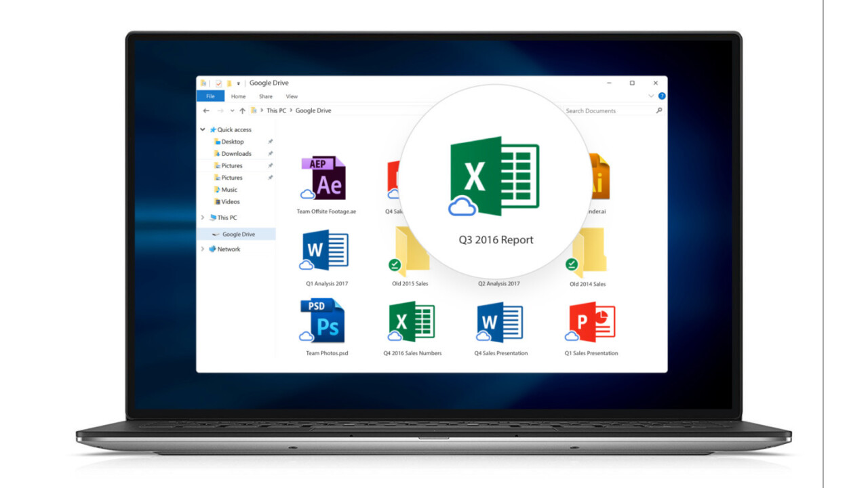Click This PC in the address bar
The height and width of the screenshot is (488, 868).
click(276, 110)
